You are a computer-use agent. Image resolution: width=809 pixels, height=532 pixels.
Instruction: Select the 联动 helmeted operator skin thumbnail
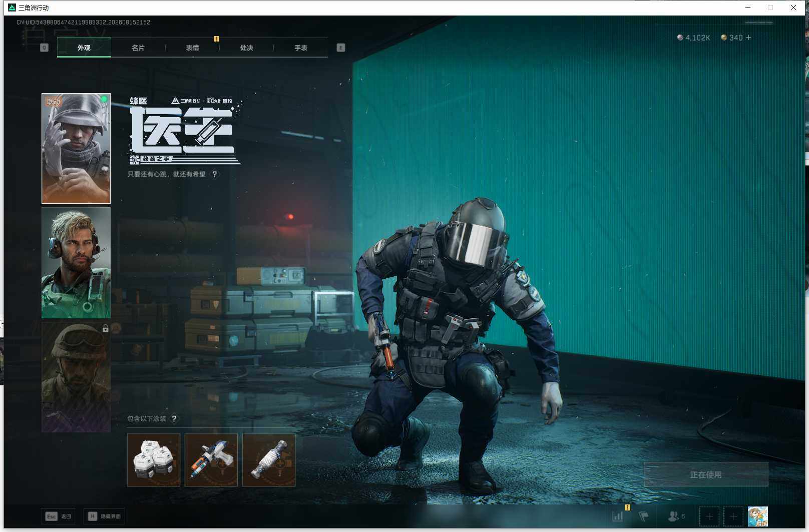pos(76,149)
